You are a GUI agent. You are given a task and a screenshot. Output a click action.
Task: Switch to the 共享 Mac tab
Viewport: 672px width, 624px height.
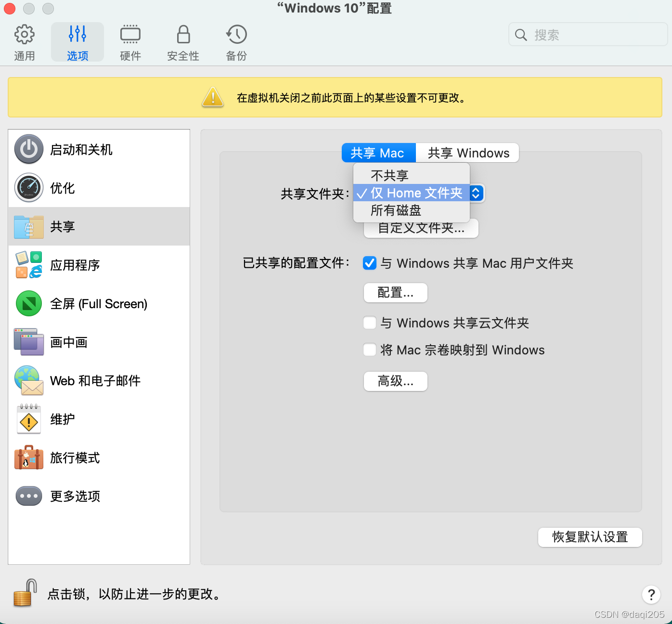379,153
